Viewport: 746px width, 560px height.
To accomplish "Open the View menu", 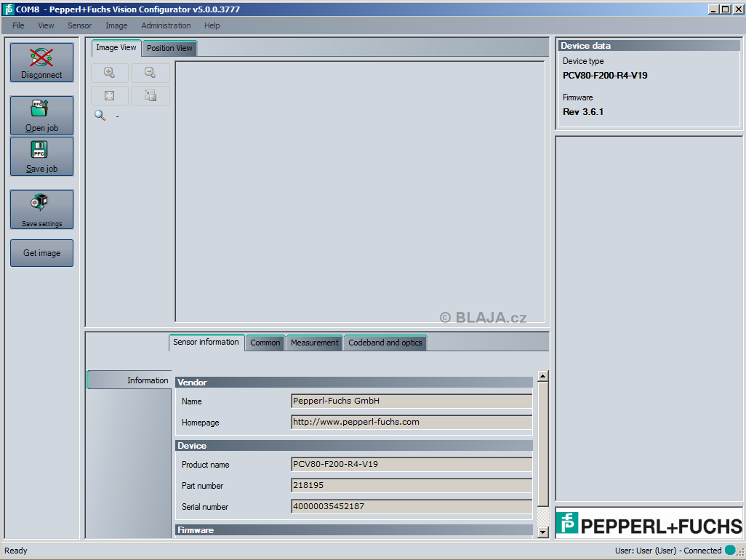I will (x=46, y=25).
